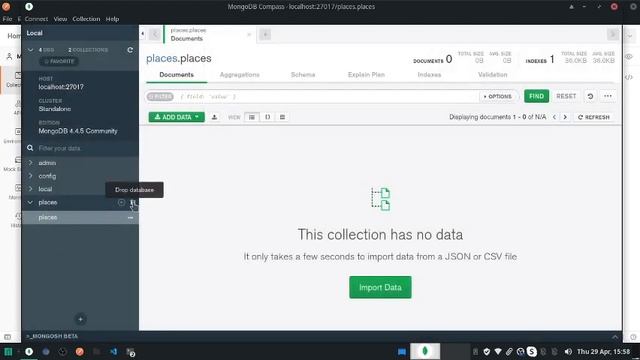Expand the query OPTIONS
Screen dimensions: 640x360
[x=497, y=96]
